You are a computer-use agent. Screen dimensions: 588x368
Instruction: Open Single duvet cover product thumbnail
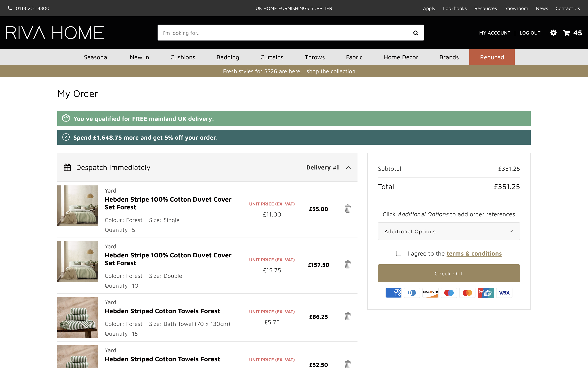[78, 206]
